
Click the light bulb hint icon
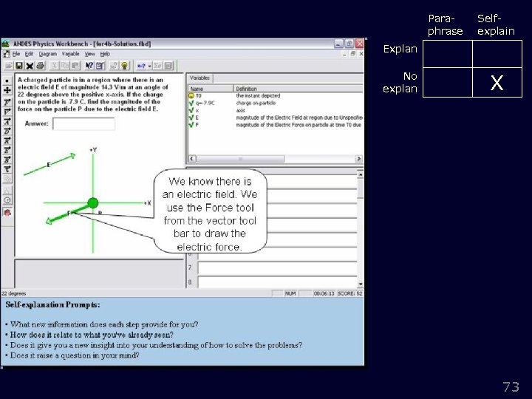125,66
